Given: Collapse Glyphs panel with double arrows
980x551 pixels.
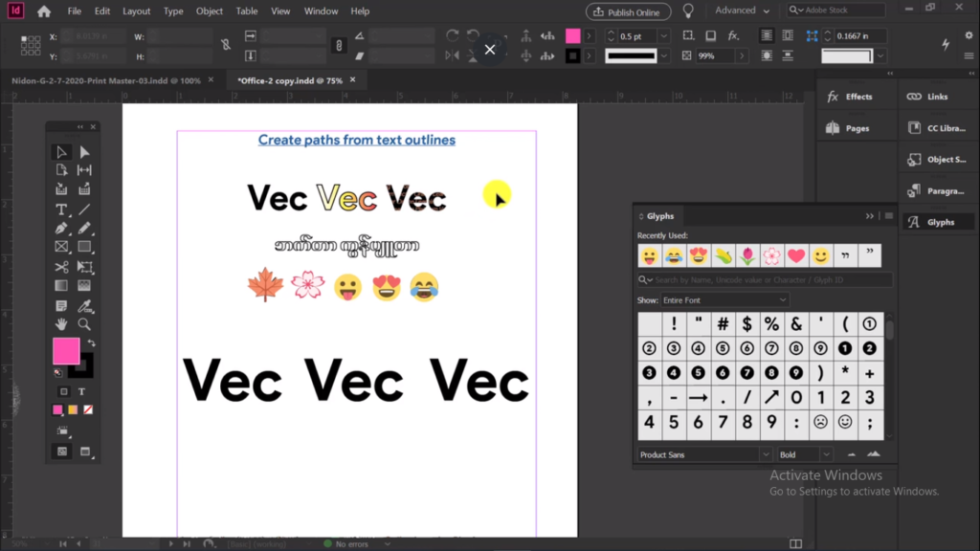Looking at the screenshot, I should coord(869,216).
